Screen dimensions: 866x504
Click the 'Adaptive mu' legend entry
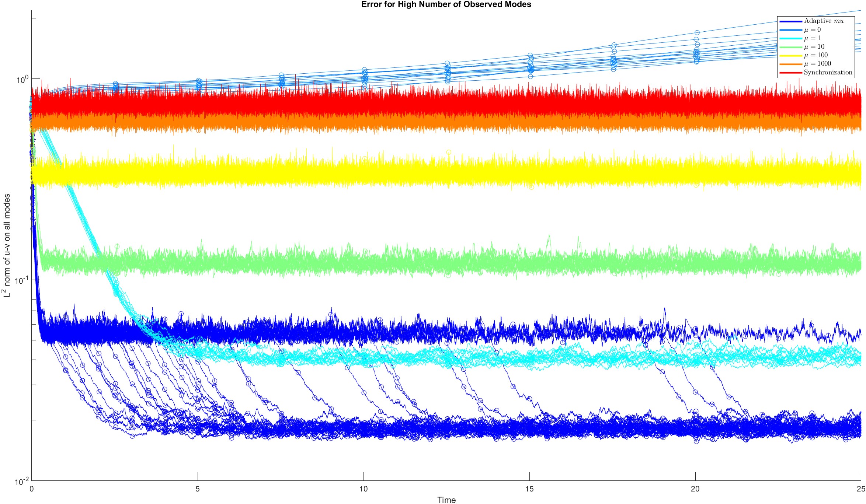824,21
